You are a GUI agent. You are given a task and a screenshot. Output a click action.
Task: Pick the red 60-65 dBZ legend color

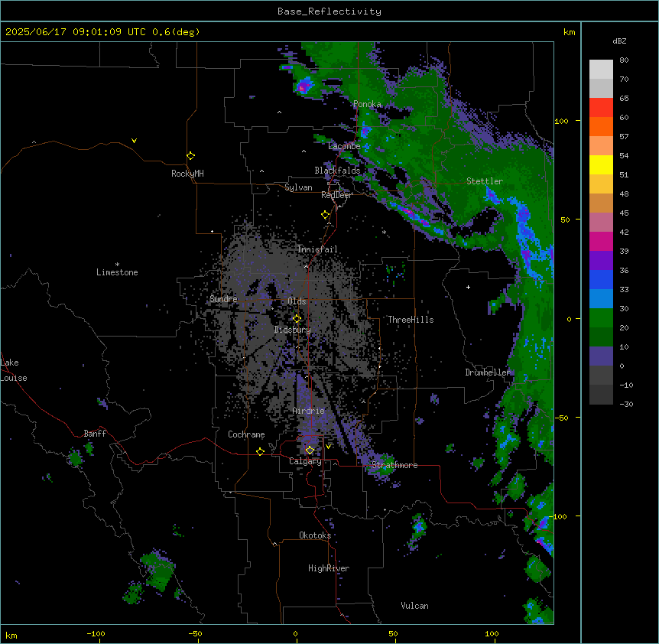pos(601,107)
